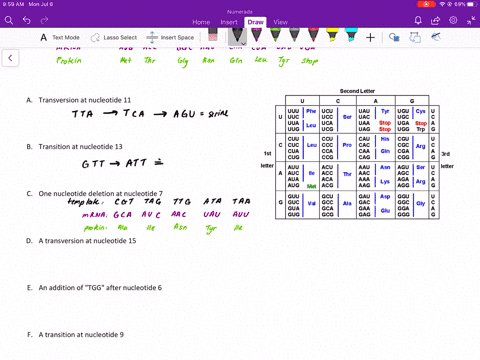The width and height of the screenshot is (480, 360).
Task: Activate the Lasso Select tool
Action: point(114,37)
